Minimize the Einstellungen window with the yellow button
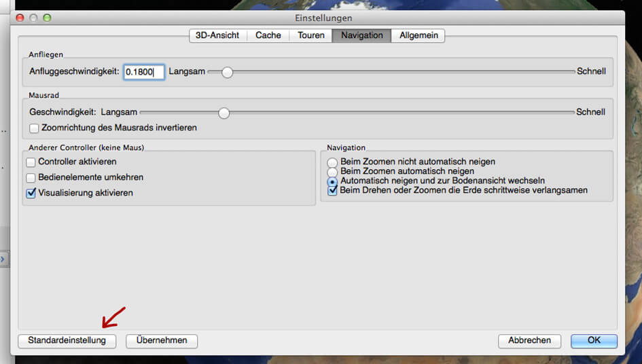This screenshot has height=364, width=642. (33, 18)
